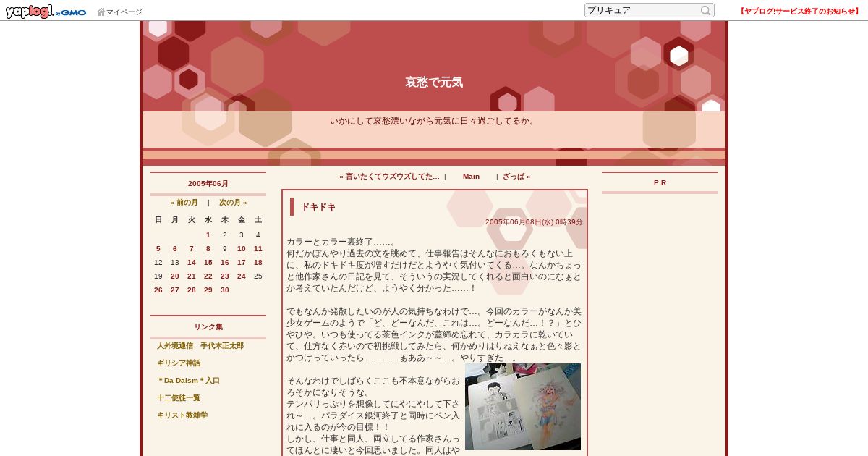This screenshot has height=456, width=868.
Task: Select calendar date 21
Action: click(x=192, y=276)
